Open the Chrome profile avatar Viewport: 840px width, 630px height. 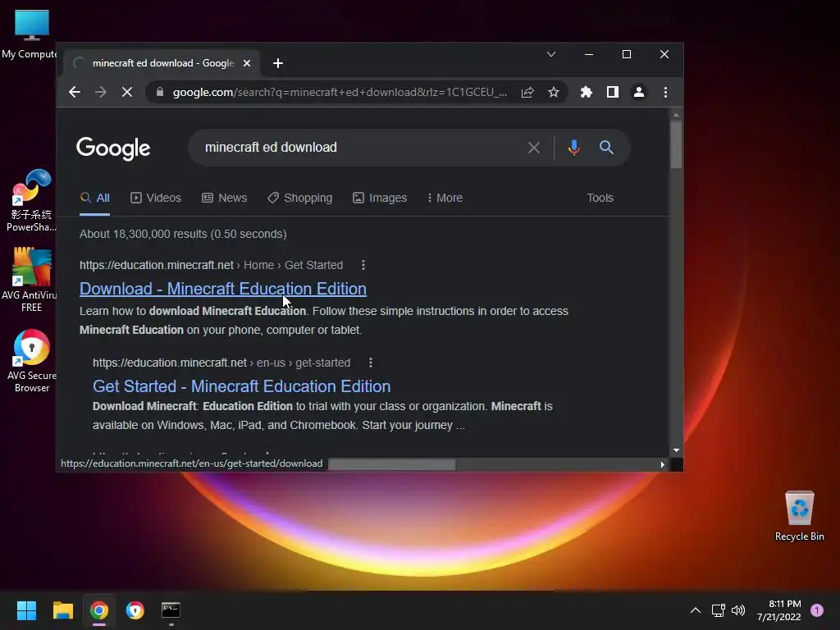click(639, 92)
